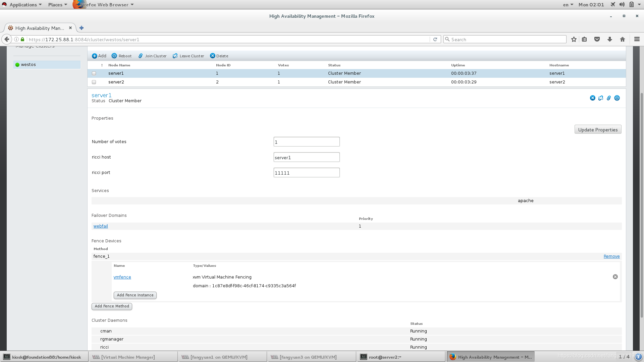Click the Update Properties button
This screenshot has height=362, width=644.
[x=598, y=130]
